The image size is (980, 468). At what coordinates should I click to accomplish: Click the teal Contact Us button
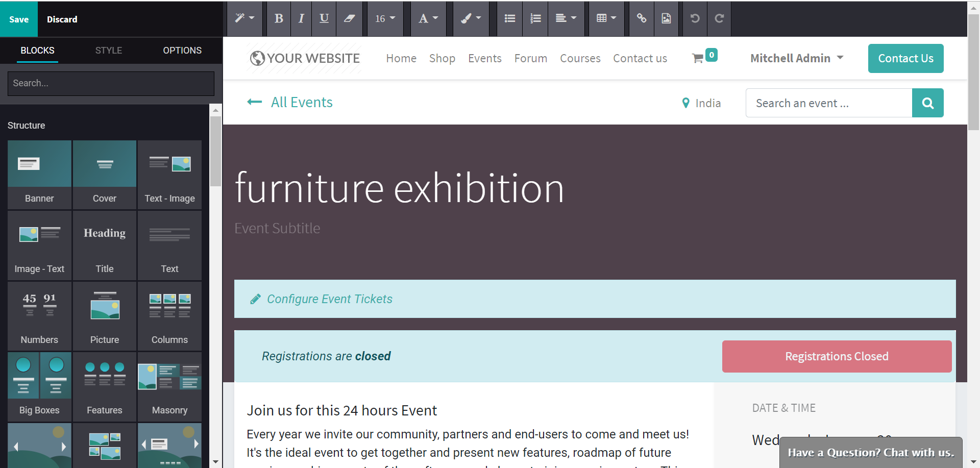[x=905, y=58]
